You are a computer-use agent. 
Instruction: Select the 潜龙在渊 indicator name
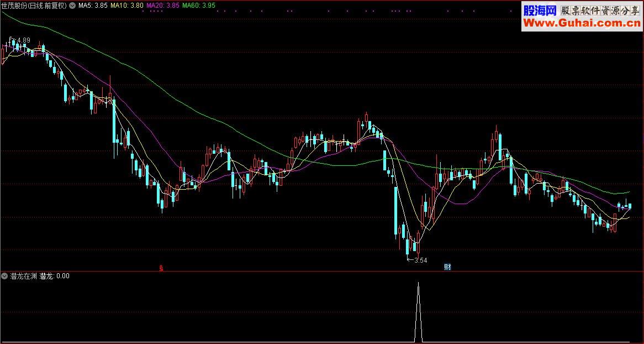tap(24, 276)
